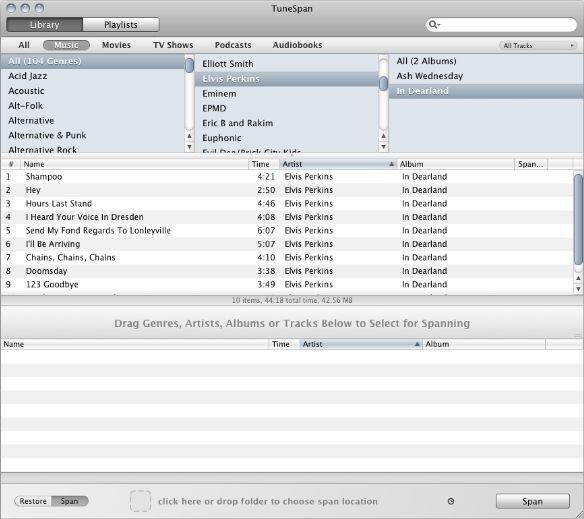Select Send My Fond Regards To Lonleyville
This screenshot has height=519, width=584.
click(x=287, y=231)
